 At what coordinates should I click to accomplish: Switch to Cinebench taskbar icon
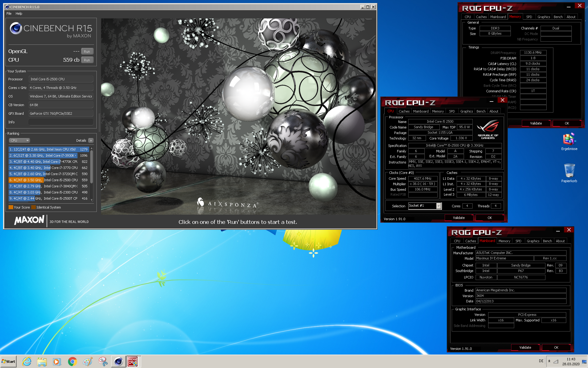click(118, 362)
